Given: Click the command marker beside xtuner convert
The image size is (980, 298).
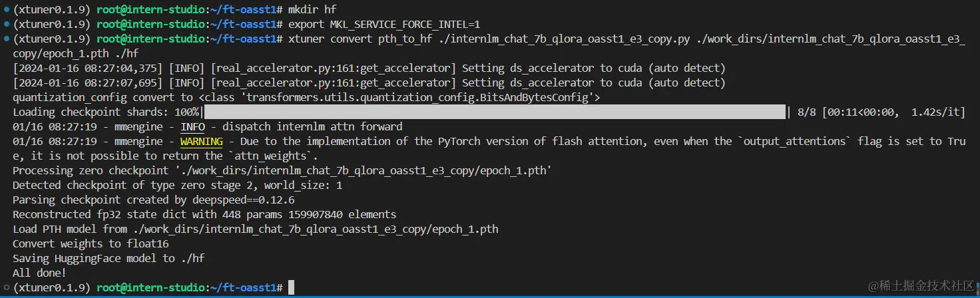Looking at the screenshot, I should pos(5,39).
